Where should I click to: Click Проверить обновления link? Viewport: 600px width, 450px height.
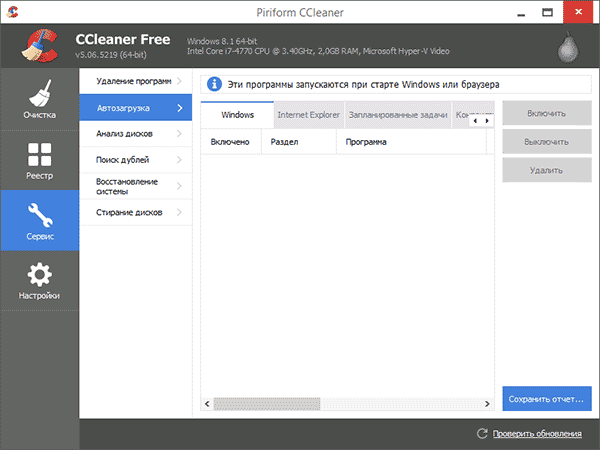[537, 434]
